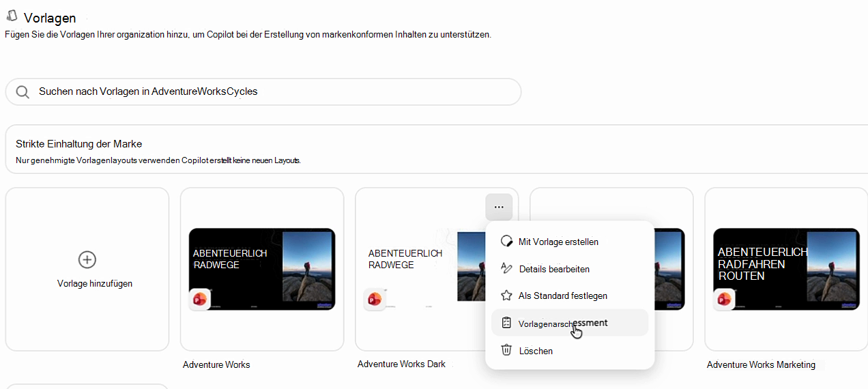
Task: Select Löschen to delete the template
Action: tap(570, 350)
